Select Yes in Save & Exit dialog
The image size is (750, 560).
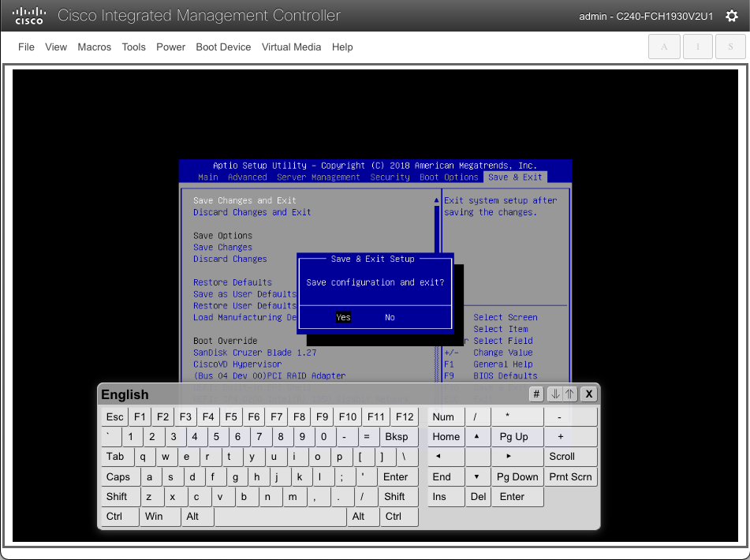(343, 317)
